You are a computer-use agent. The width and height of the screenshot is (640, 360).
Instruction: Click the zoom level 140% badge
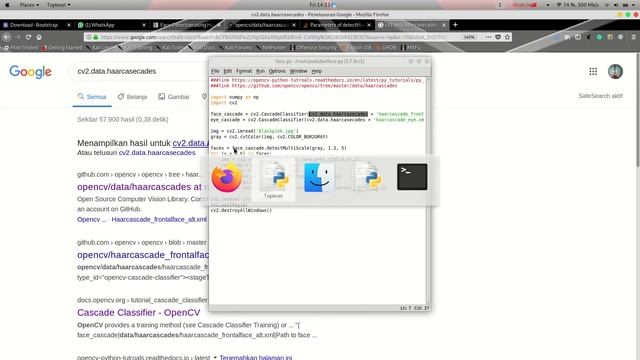click(469, 37)
